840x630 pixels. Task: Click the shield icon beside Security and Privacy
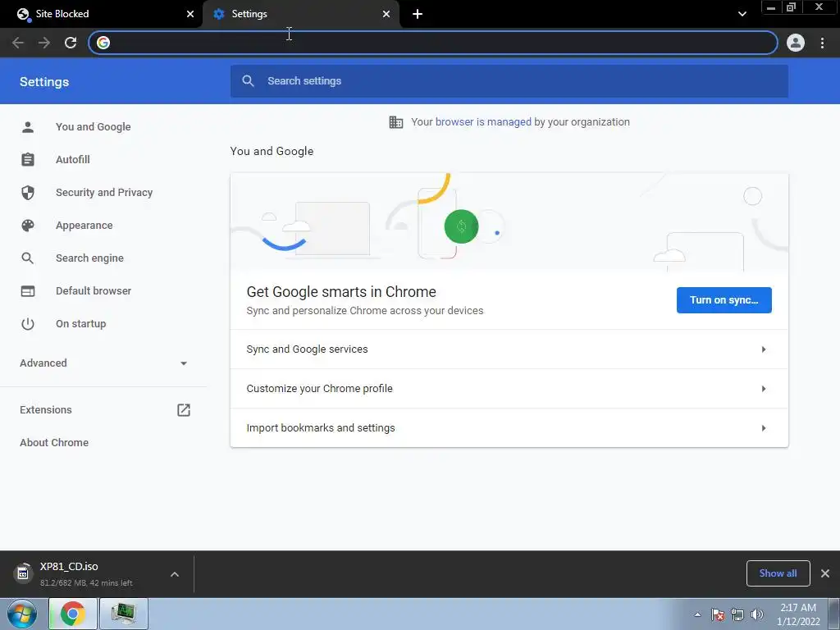tap(28, 192)
